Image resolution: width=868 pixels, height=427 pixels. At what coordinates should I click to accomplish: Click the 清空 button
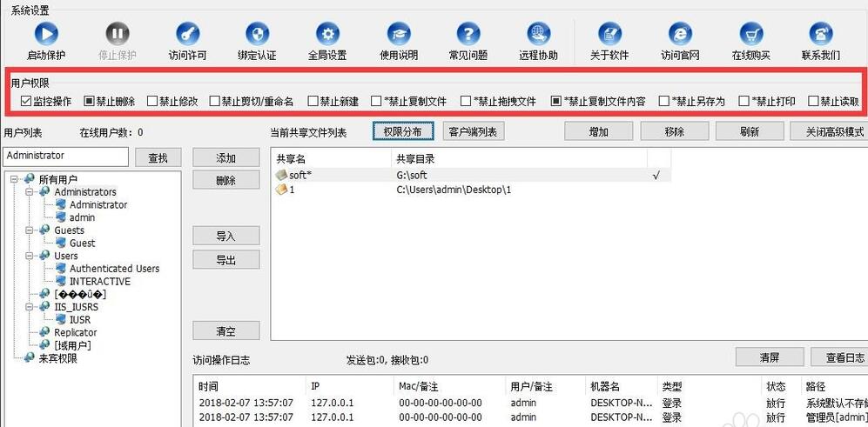225,330
